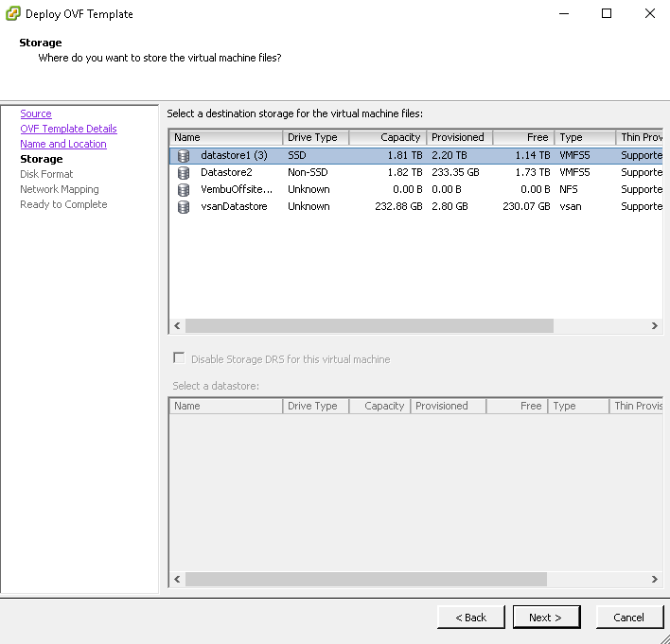Click lower table Name column header
This screenshot has height=644, width=670.
(225, 406)
